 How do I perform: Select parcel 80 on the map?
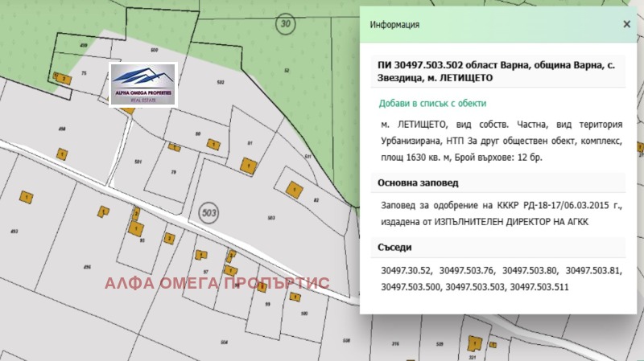(198, 133)
